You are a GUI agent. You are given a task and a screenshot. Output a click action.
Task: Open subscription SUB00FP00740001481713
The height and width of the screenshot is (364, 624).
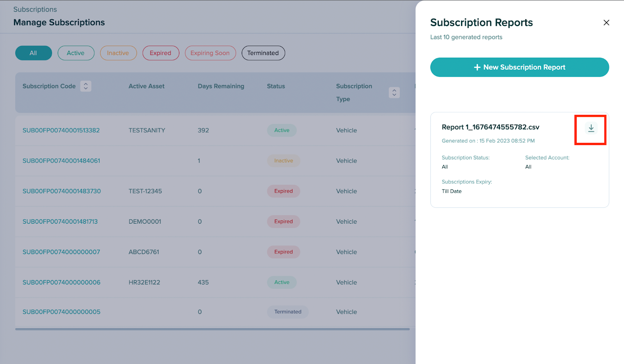tap(60, 222)
